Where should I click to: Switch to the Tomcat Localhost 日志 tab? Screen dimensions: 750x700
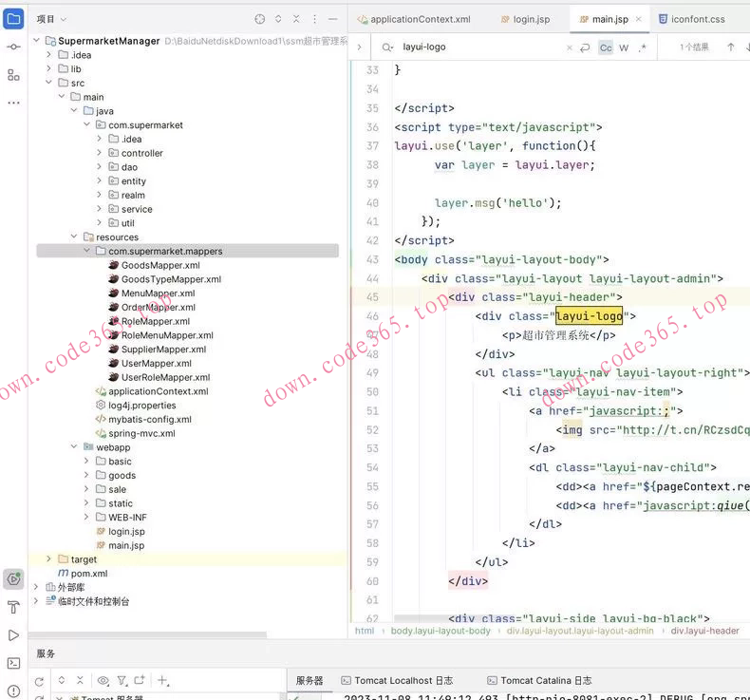(403, 680)
